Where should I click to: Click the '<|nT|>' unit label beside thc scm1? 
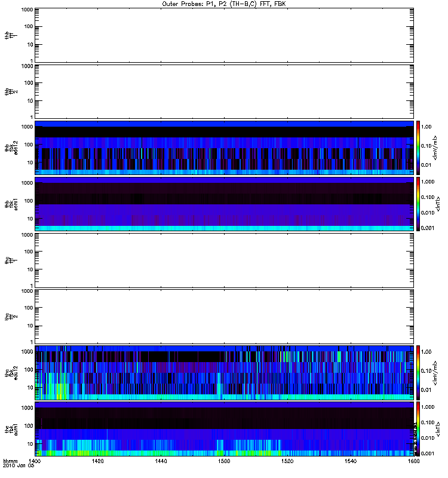(x=438, y=429)
